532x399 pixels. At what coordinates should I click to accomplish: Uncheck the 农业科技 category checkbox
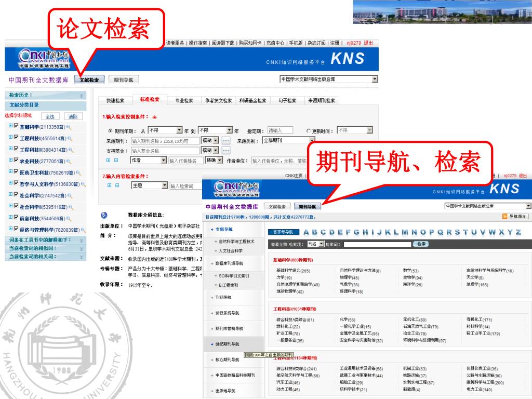(x=16, y=160)
